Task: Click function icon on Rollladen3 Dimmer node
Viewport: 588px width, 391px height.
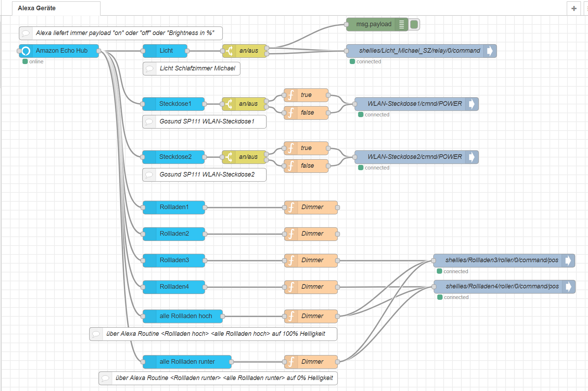Action: coord(291,260)
